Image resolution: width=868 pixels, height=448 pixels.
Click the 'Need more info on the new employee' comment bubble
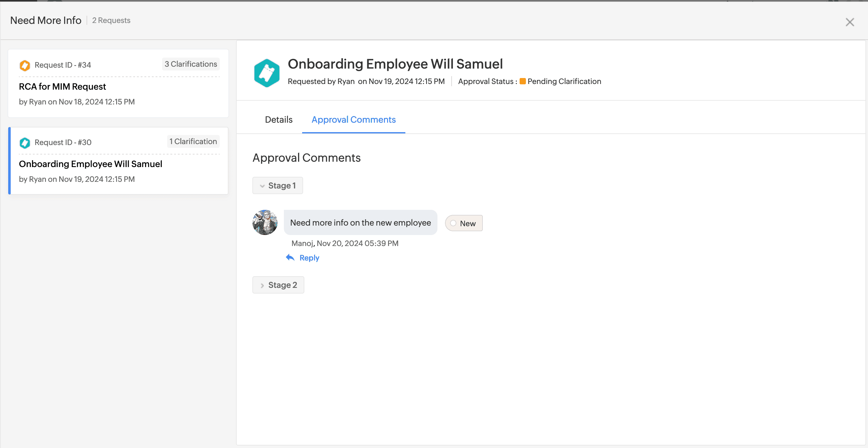point(360,223)
